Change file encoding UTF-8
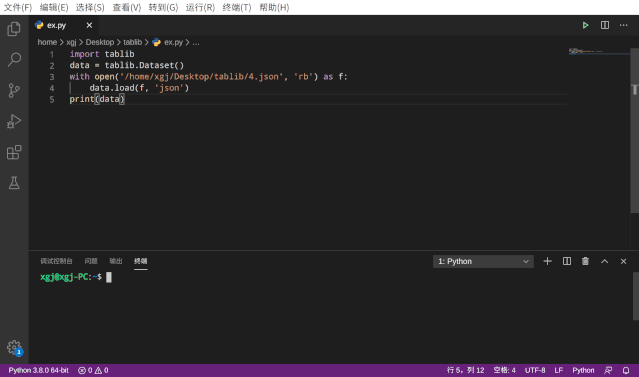Viewport: 639px width, 377px height. tap(535, 370)
